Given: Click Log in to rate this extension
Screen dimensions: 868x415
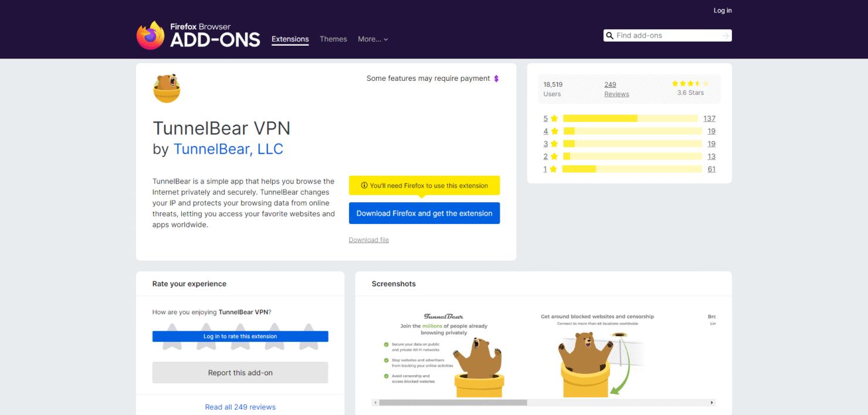Looking at the screenshot, I should [x=240, y=336].
